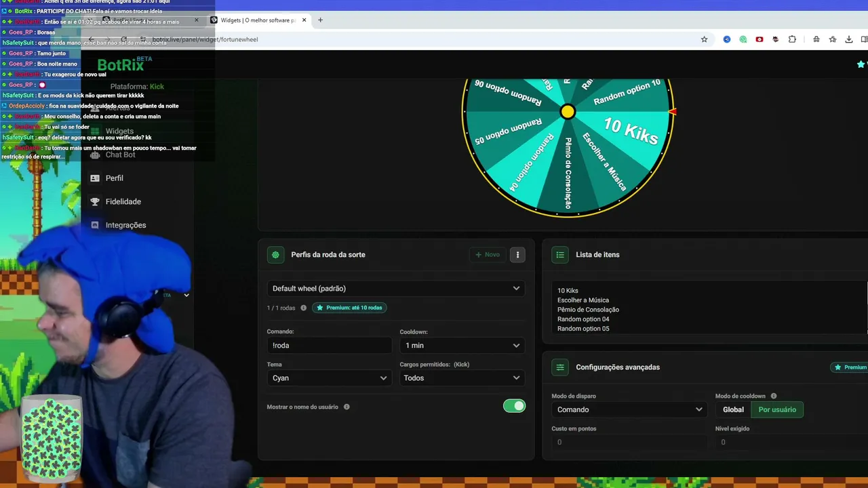Click the list icon of 'Lista de itens'

pos(560,255)
